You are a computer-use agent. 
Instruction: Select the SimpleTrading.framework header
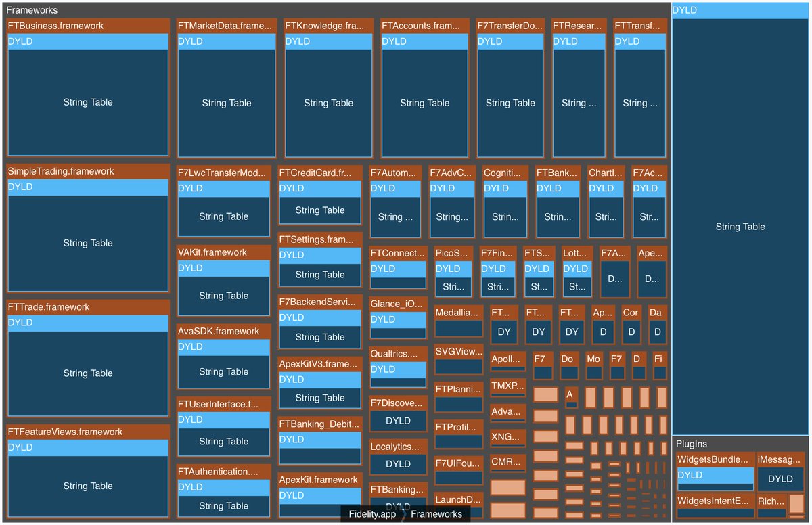pyautogui.click(x=88, y=171)
